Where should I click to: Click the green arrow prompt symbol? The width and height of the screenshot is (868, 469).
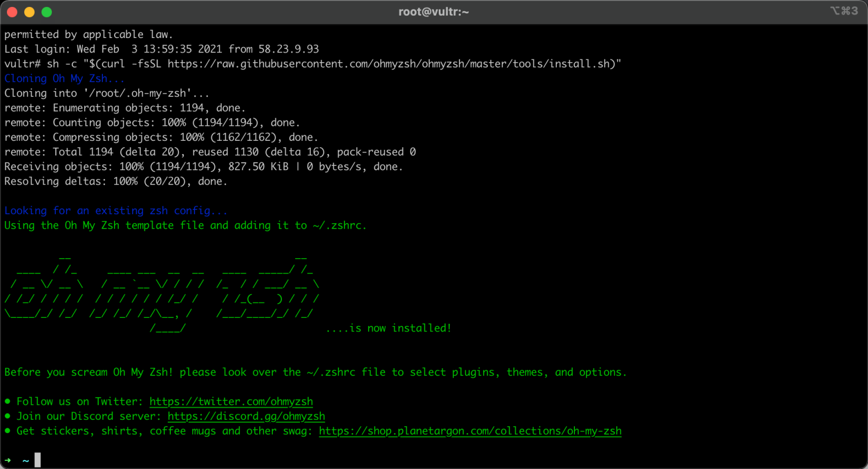click(8, 460)
